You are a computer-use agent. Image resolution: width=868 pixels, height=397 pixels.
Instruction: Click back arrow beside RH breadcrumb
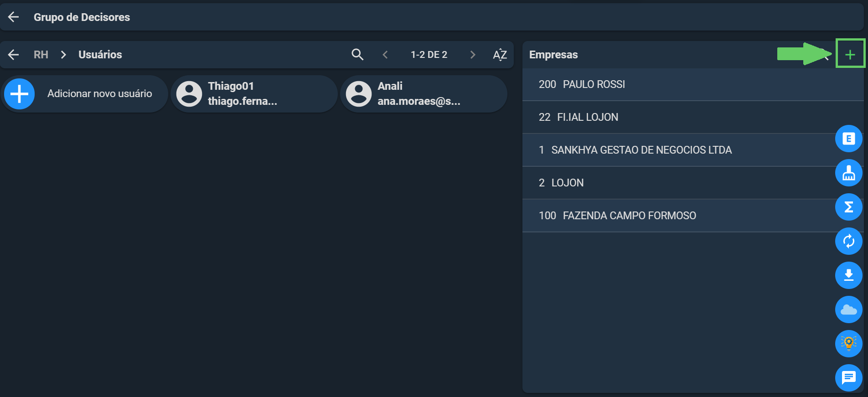(x=14, y=55)
